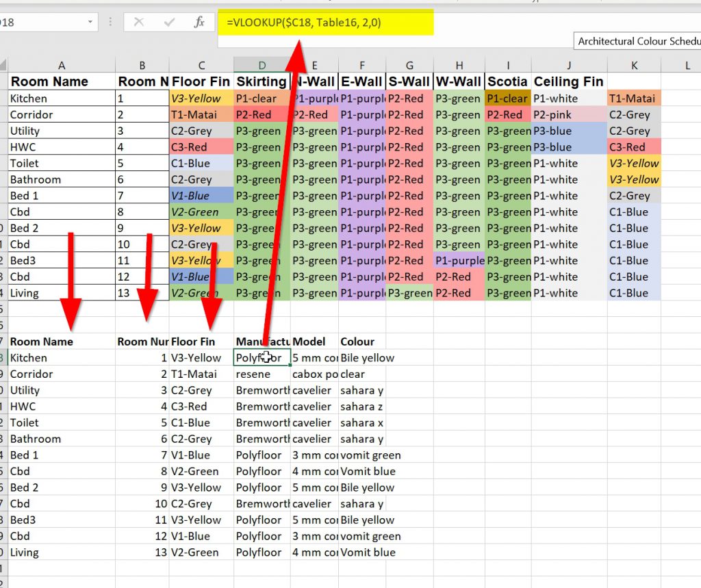Click the Ceiling Fin header cell

coord(568,81)
